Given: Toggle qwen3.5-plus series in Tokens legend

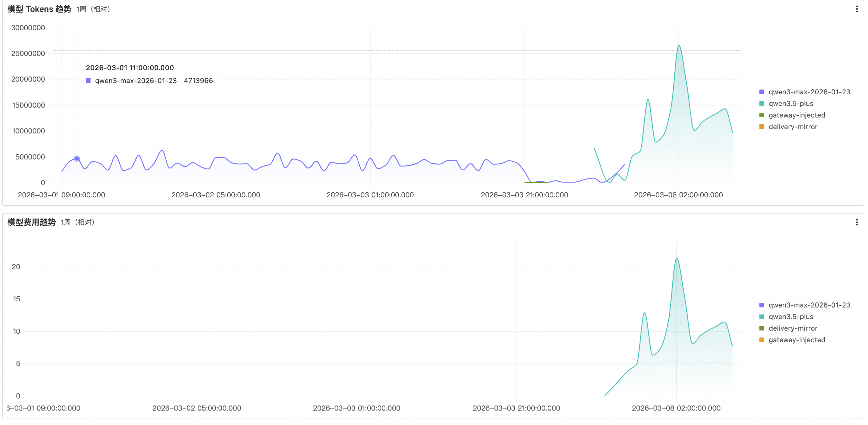Looking at the screenshot, I should [790, 104].
